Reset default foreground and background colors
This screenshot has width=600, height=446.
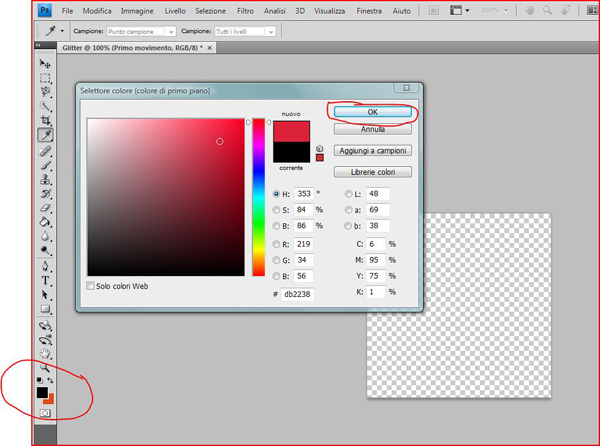click(x=39, y=380)
